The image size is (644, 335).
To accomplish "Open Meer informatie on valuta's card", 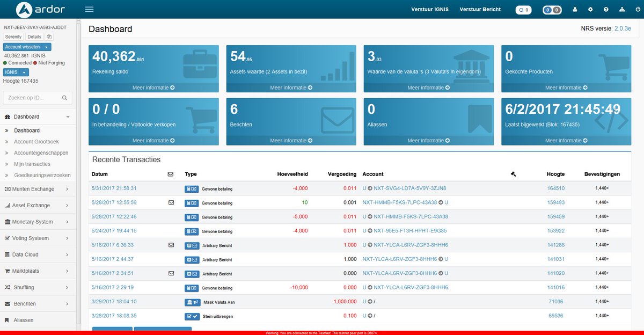I will 429,88.
